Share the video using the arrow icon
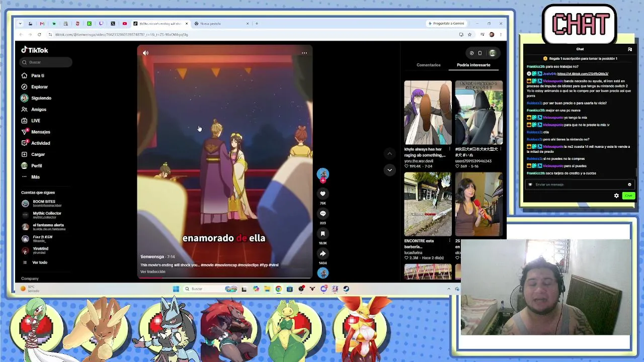Viewport: 644px width, 362px height. point(323,253)
